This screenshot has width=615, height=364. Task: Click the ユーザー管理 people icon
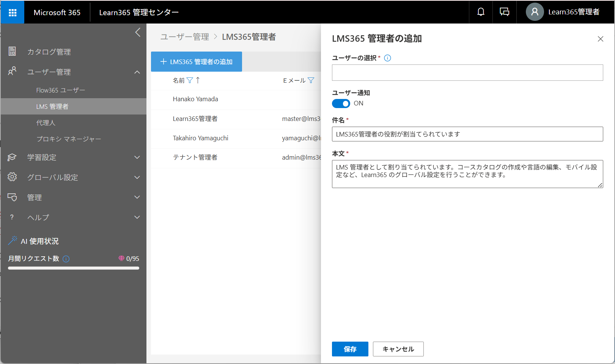(12, 71)
